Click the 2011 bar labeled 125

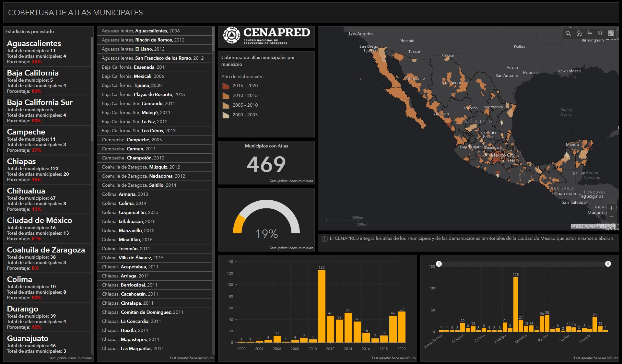tap(322, 306)
